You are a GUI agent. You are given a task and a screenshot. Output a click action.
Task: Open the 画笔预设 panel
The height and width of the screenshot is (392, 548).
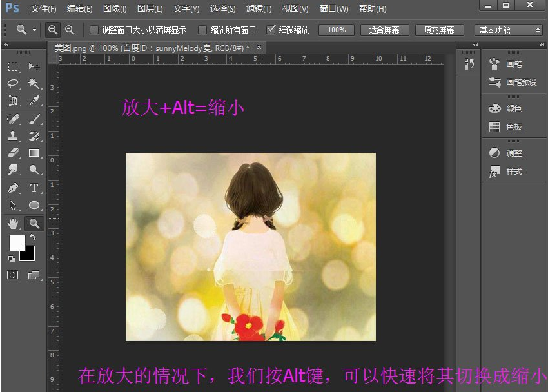point(514,82)
